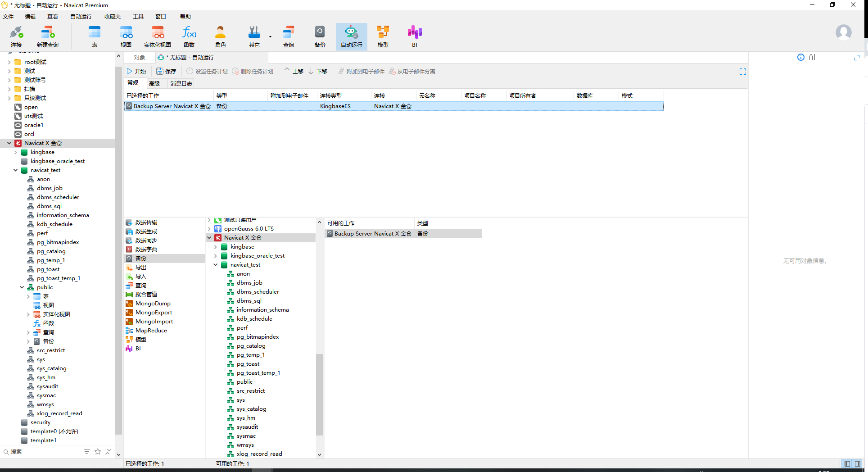Open the 查询 icon in the main toolbar
The width and height of the screenshot is (868, 472).
(x=289, y=36)
